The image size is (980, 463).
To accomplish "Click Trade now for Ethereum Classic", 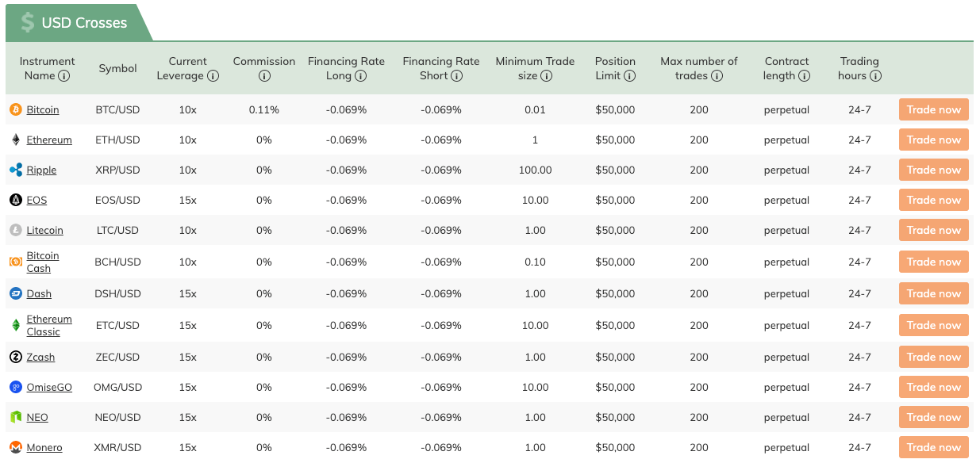I will [934, 325].
